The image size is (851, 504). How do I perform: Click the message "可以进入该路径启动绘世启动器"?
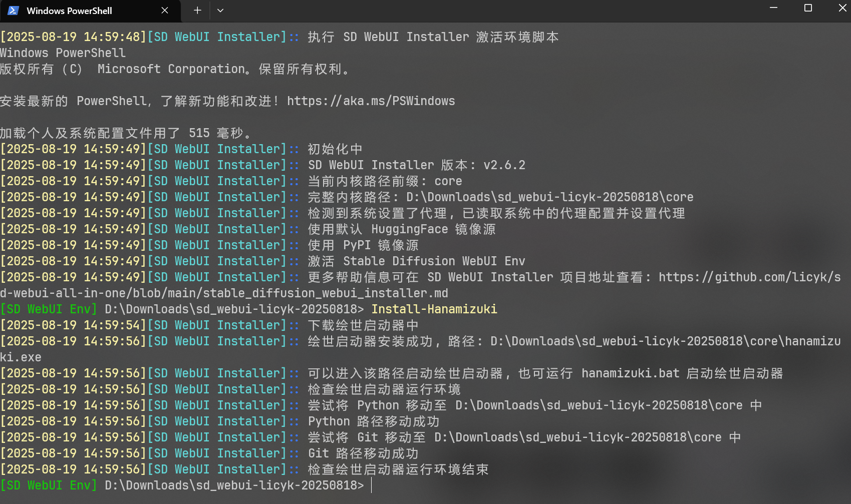(405, 373)
